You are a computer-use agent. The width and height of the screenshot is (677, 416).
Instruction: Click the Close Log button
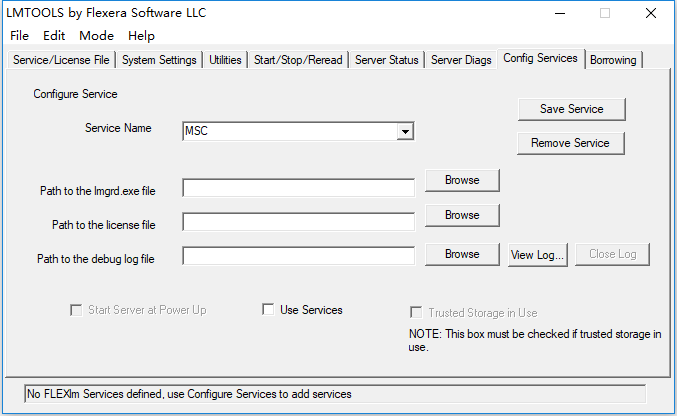pos(612,254)
